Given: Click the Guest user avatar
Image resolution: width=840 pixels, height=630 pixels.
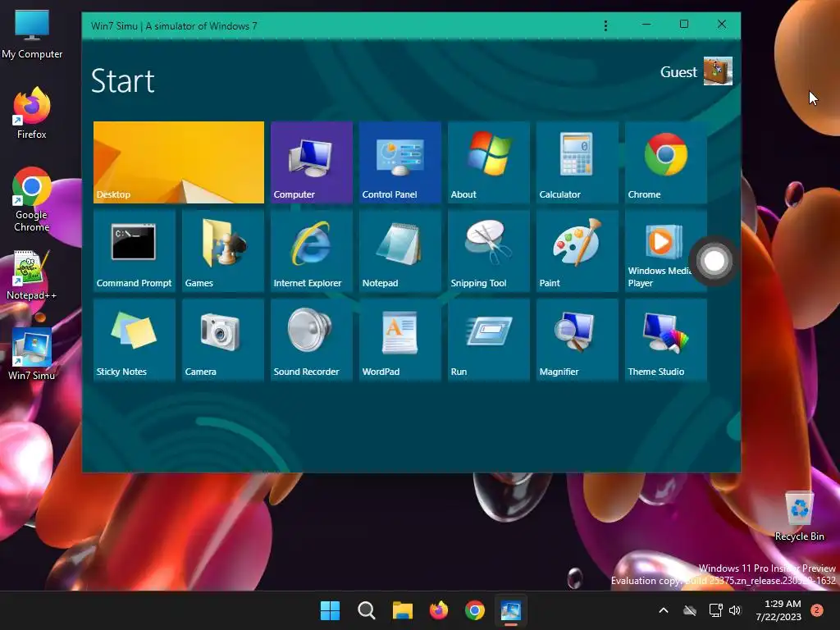Looking at the screenshot, I should point(718,71).
